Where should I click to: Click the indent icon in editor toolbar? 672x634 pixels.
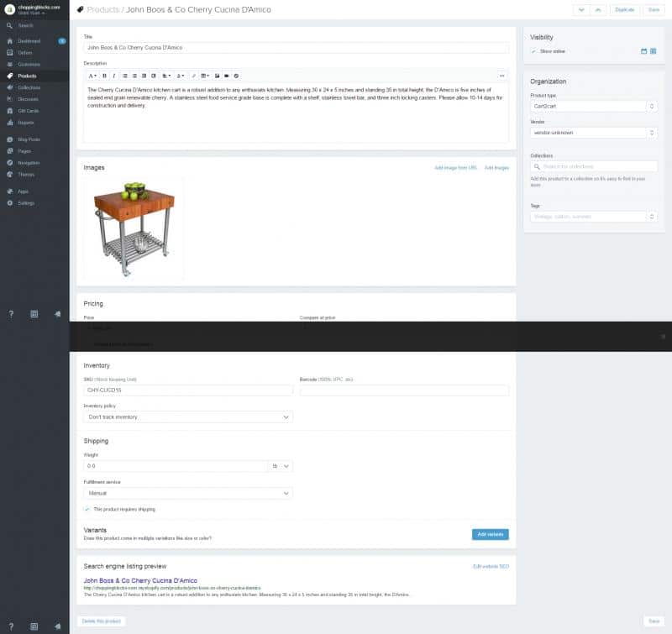[x=154, y=76]
